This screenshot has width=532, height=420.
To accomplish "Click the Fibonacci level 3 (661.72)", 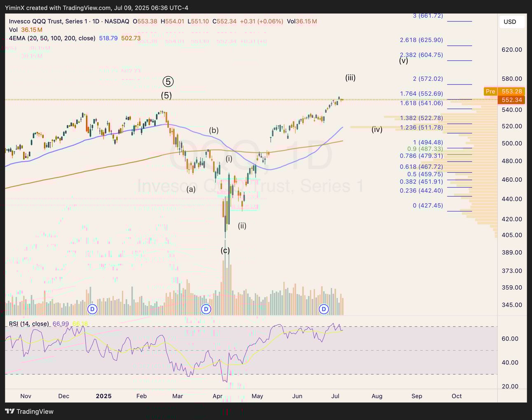I will [428, 16].
